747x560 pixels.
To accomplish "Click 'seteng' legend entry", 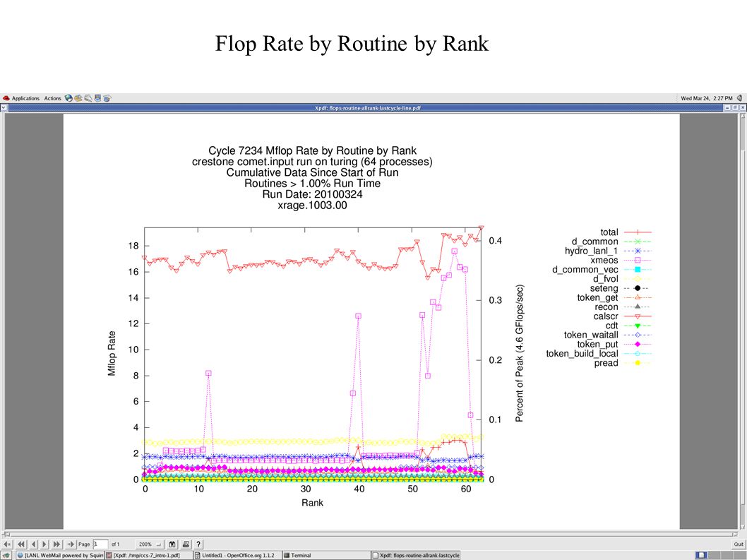I will 621,288.
